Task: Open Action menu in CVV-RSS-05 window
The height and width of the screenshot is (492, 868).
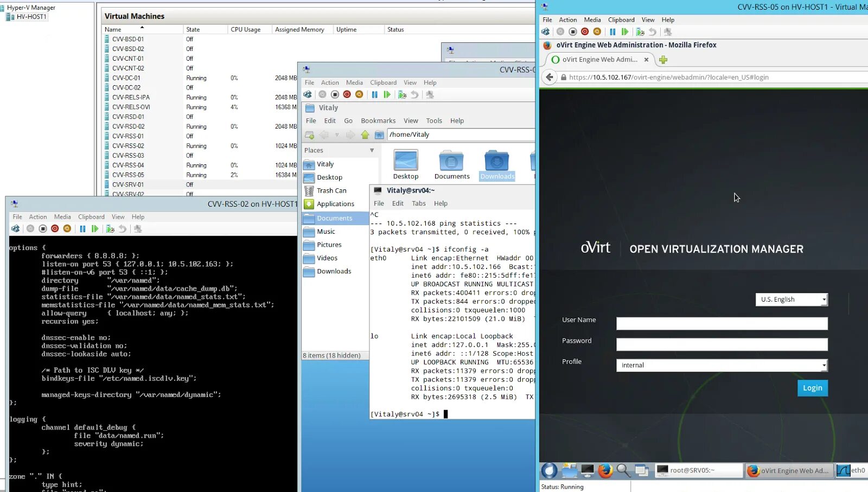Action: click(x=568, y=20)
